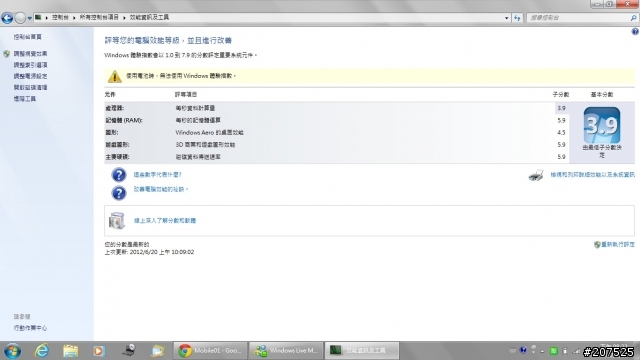The image size is (640, 360).
Task: Expand the arrow after the Control Panel icon
Action: tap(47, 18)
